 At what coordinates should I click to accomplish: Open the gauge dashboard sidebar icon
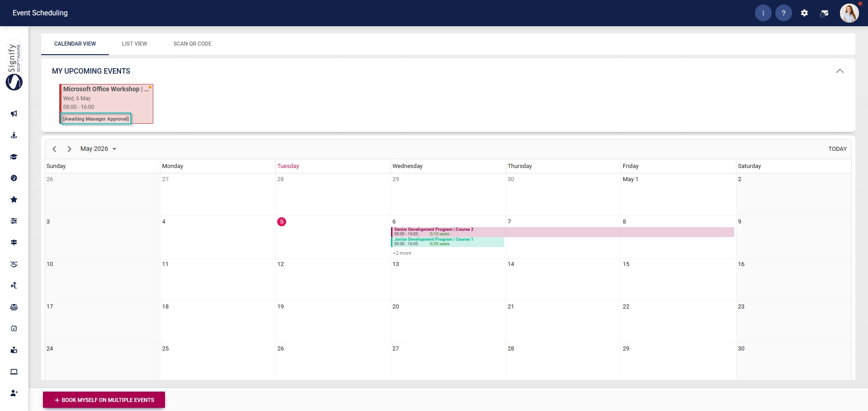pyautogui.click(x=14, y=178)
